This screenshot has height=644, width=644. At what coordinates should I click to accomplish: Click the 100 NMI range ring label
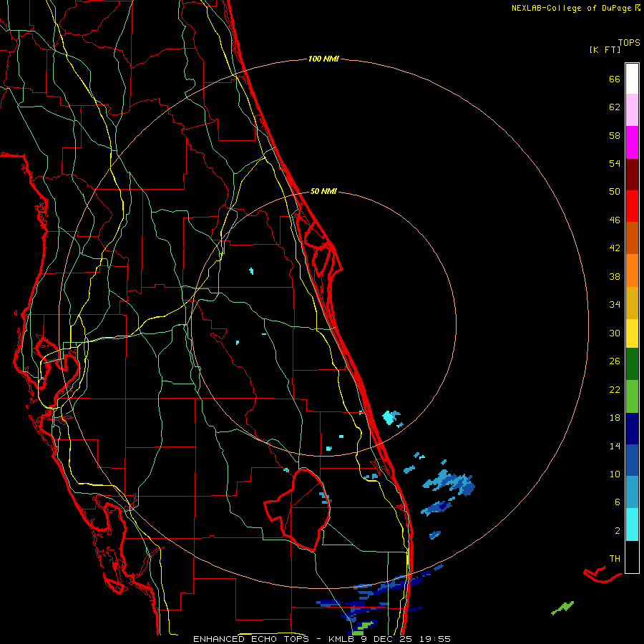point(323,59)
